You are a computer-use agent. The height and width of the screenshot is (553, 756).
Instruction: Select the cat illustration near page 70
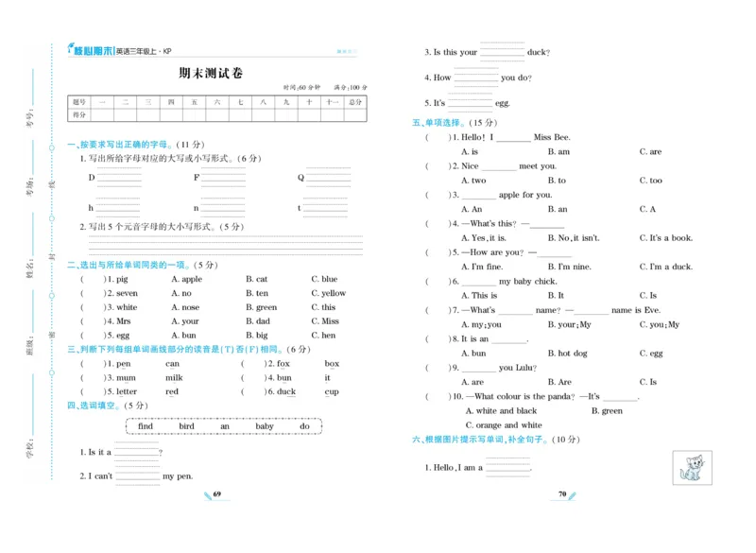click(692, 468)
